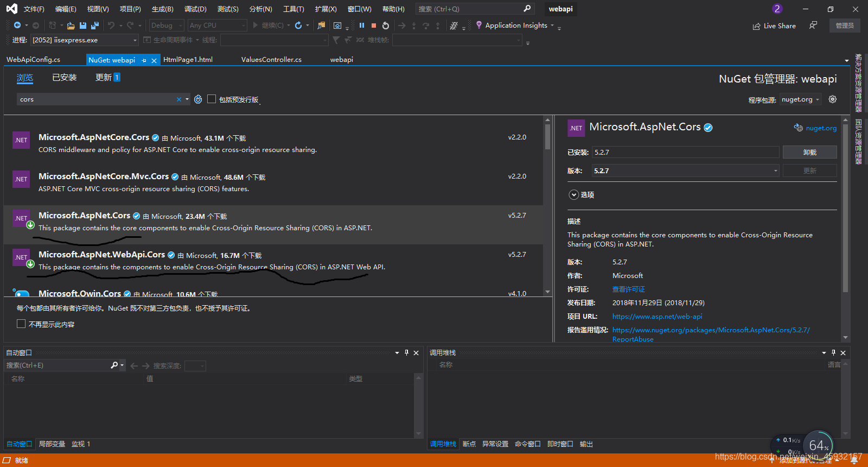Open the process iisexpress.exe dropdown
The image size is (868, 467).
pyautogui.click(x=85, y=40)
